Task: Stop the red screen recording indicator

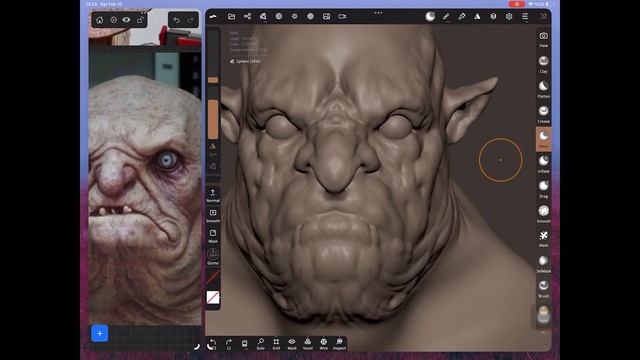Action: [516, 4]
